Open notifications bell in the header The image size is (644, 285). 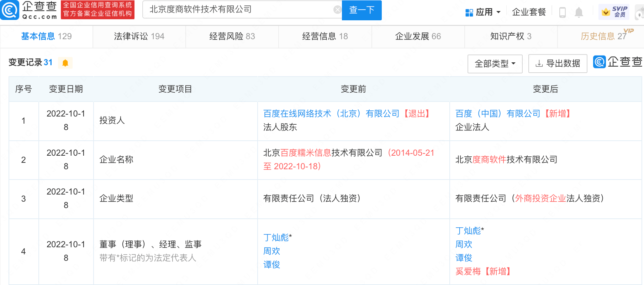pyautogui.click(x=579, y=12)
